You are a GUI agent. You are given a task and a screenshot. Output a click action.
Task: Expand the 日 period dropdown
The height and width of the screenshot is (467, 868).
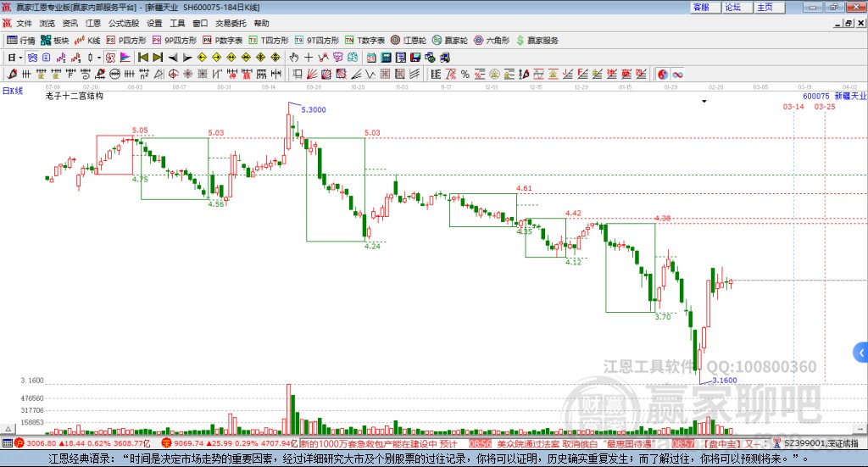click(20, 58)
